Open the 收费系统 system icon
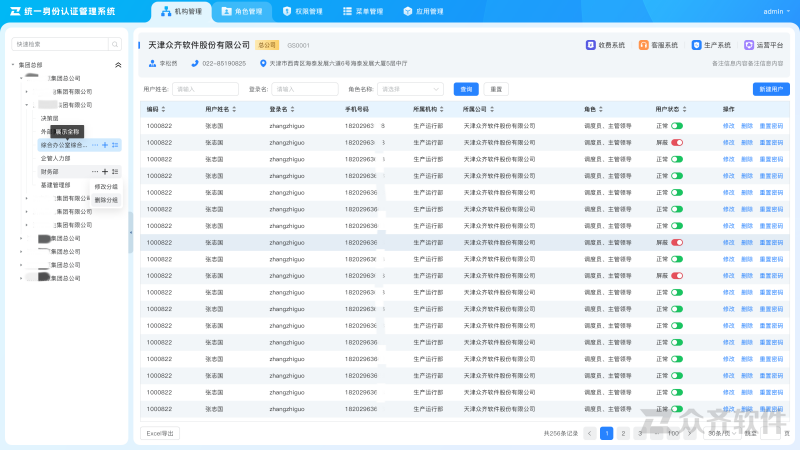The height and width of the screenshot is (450, 800). click(x=590, y=45)
